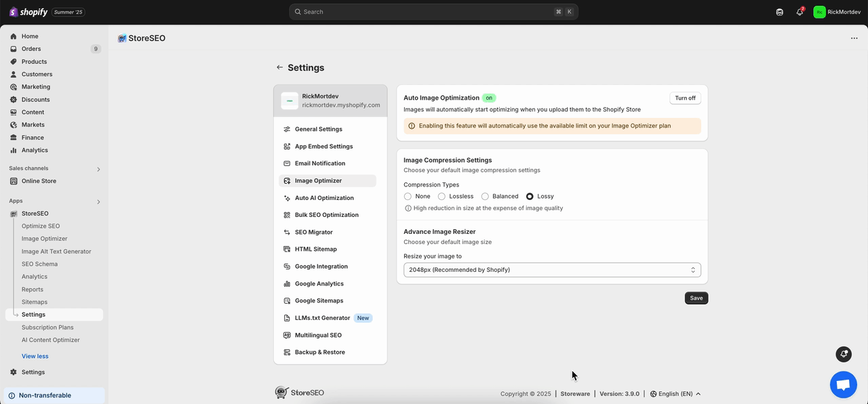The image size is (868, 404).
Task: Click the Orders count badge 9
Action: (x=96, y=49)
